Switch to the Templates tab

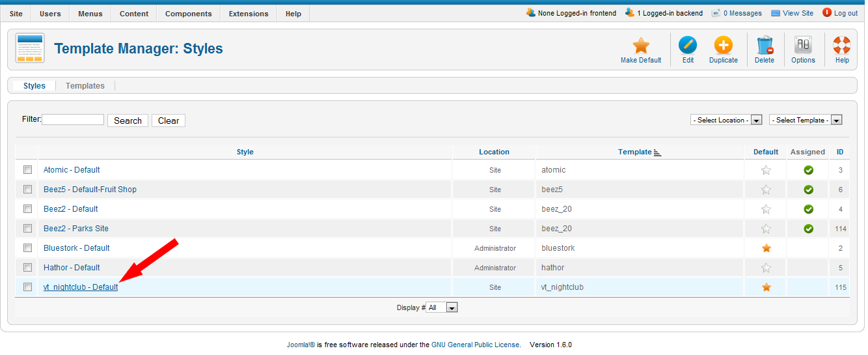pos(85,86)
